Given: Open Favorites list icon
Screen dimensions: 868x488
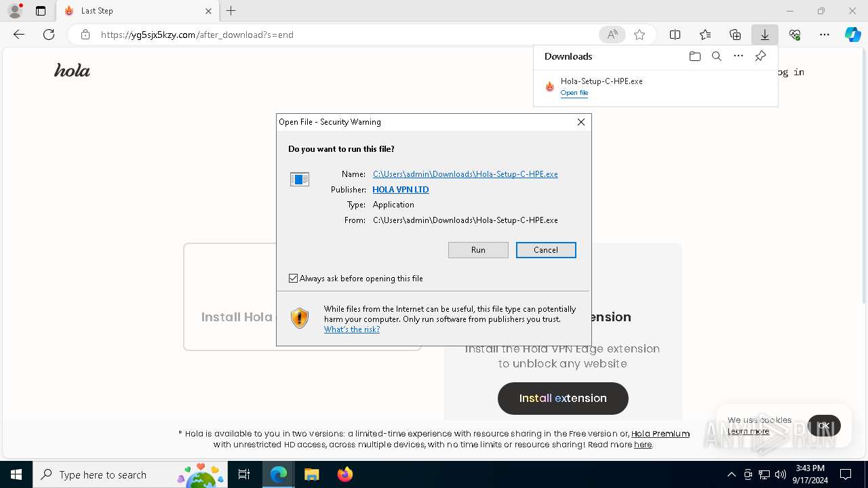Looking at the screenshot, I should [705, 35].
